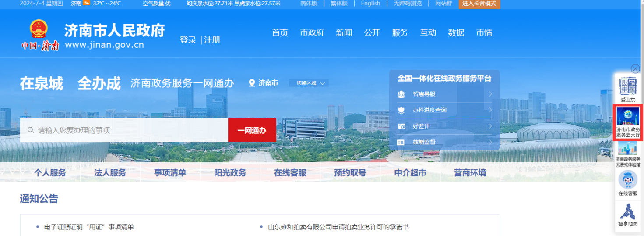Switch to 繁体版 language version
Viewport: 644px width, 236px height.
(x=338, y=4)
